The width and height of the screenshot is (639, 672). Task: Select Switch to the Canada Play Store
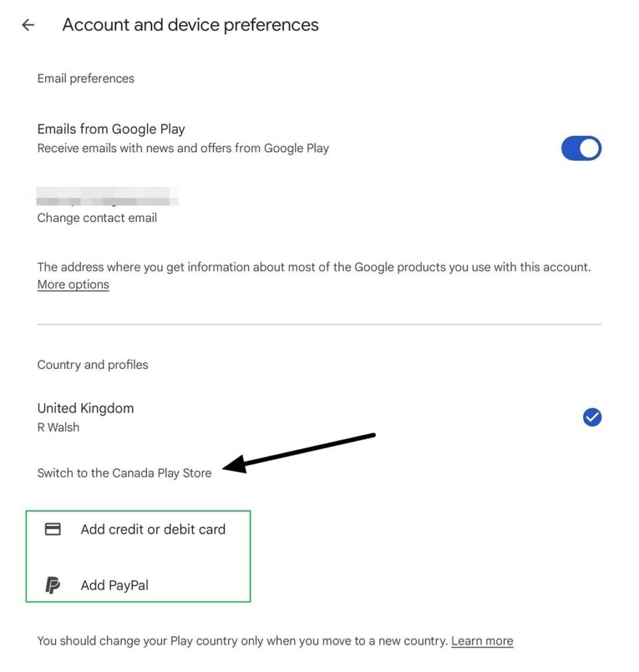(124, 473)
